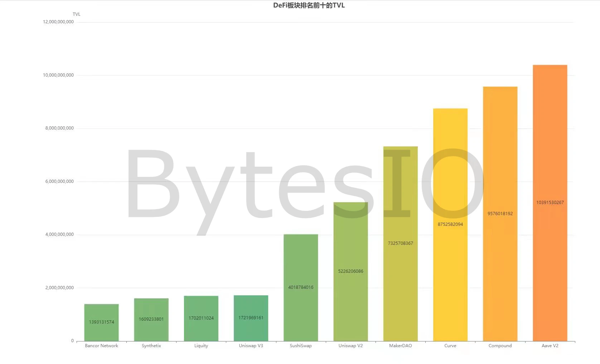Select the orange Aave V2 bar
Image resolution: width=600 pixels, height=364 pixels.
click(550, 203)
